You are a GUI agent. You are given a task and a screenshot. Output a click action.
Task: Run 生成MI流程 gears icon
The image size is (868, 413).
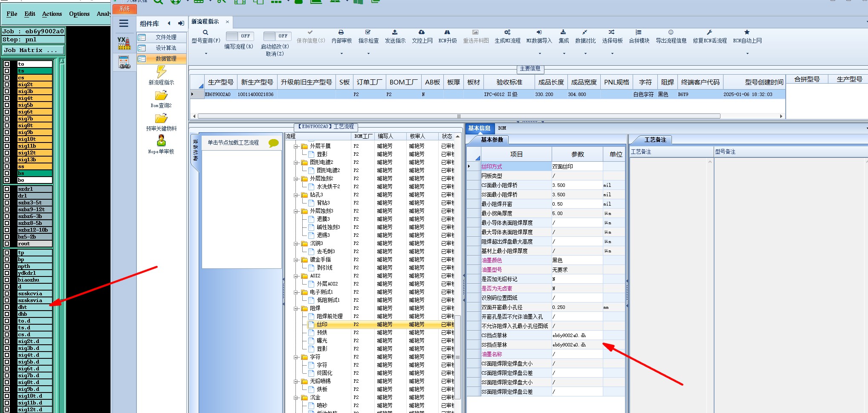click(507, 32)
